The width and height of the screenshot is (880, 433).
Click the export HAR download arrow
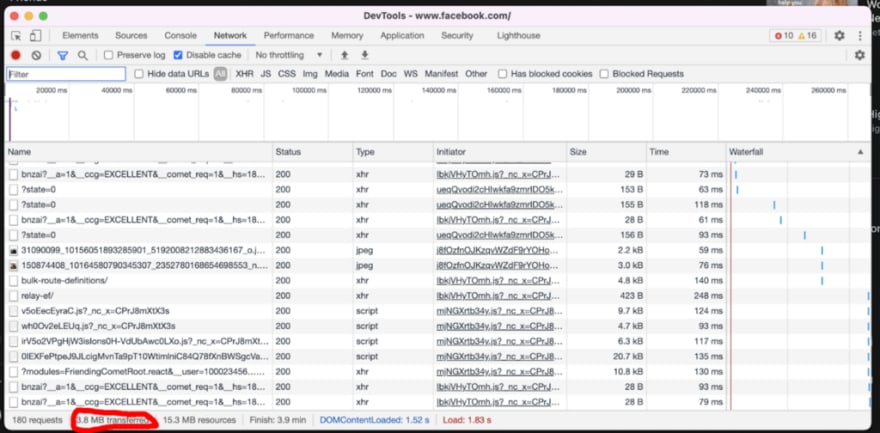click(365, 55)
